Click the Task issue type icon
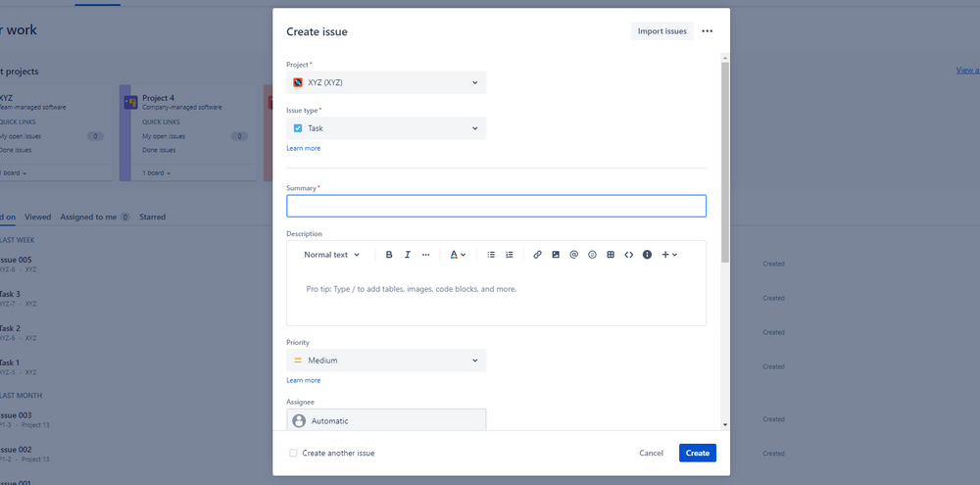 298,128
